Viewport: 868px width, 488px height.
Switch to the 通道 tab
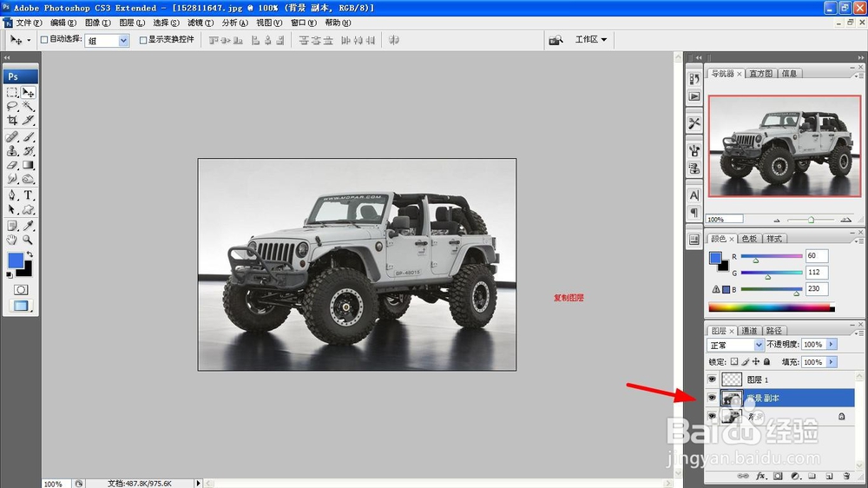[749, 331]
